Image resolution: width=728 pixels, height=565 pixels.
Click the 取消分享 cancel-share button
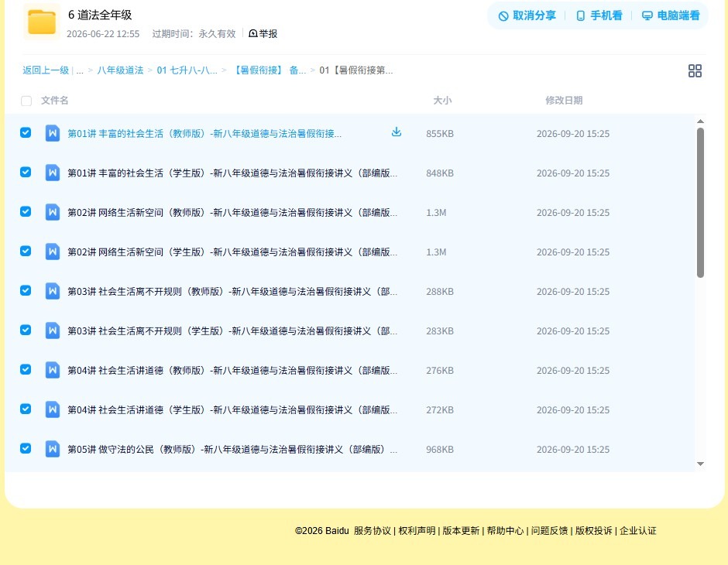(x=527, y=15)
